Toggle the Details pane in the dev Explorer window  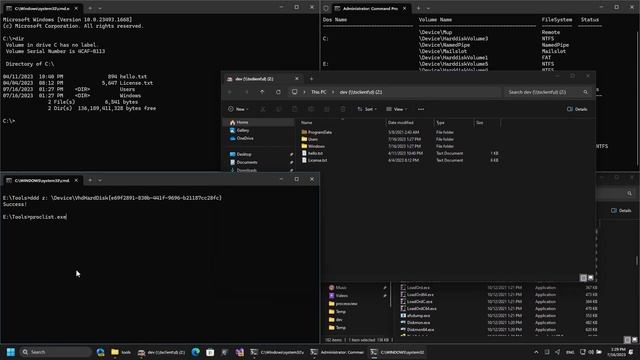pos(577,109)
